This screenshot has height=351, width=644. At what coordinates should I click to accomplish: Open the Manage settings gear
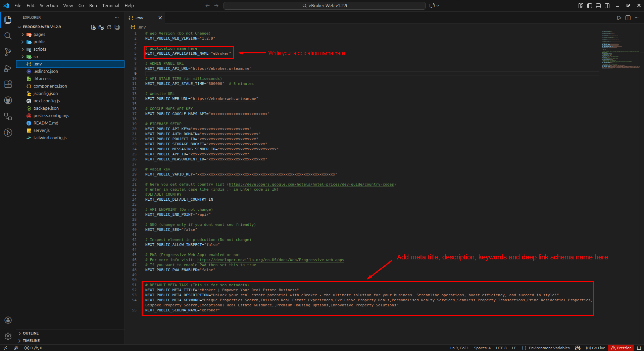tap(8, 336)
